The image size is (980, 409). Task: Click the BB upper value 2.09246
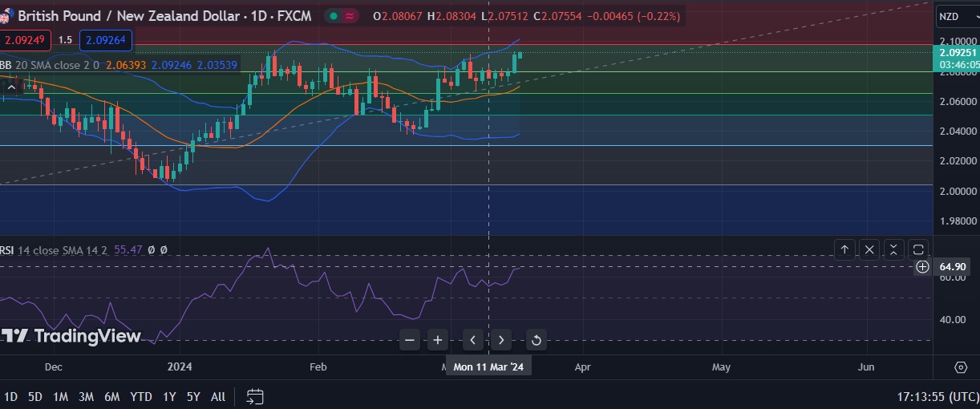pos(172,65)
